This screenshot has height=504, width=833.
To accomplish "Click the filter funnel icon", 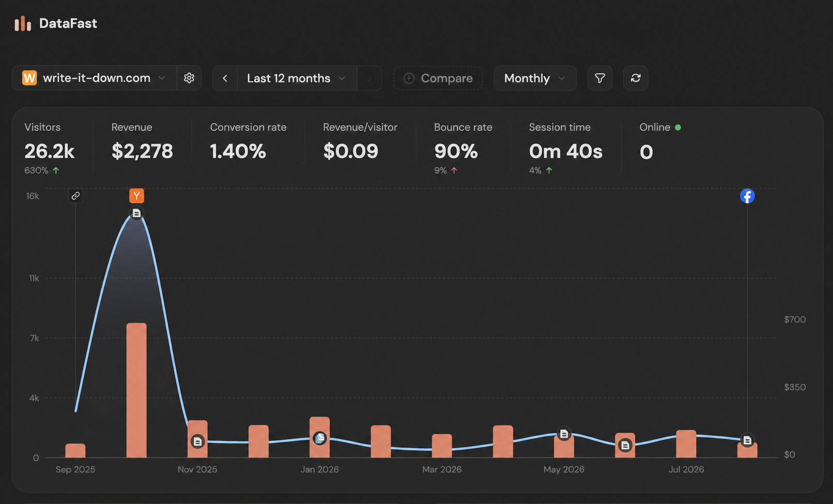I will pos(600,78).
